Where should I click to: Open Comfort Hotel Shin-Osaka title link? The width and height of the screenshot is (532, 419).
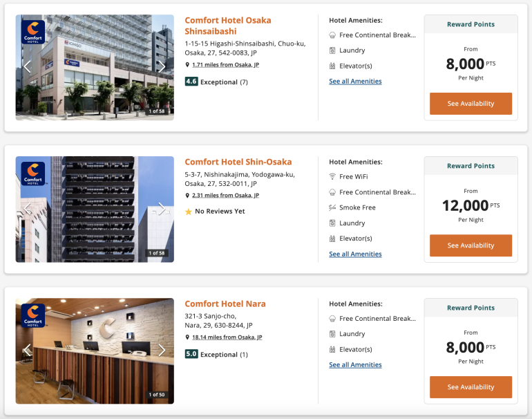[x=238, y=162]
